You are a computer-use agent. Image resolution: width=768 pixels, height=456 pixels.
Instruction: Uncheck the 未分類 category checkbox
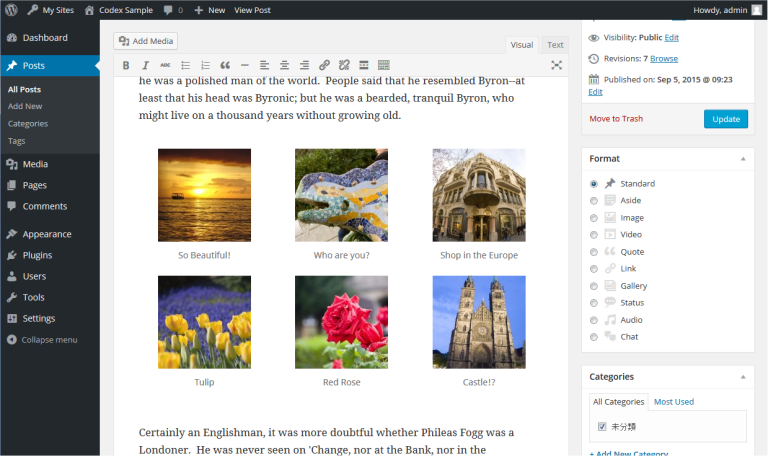point(602,426)
